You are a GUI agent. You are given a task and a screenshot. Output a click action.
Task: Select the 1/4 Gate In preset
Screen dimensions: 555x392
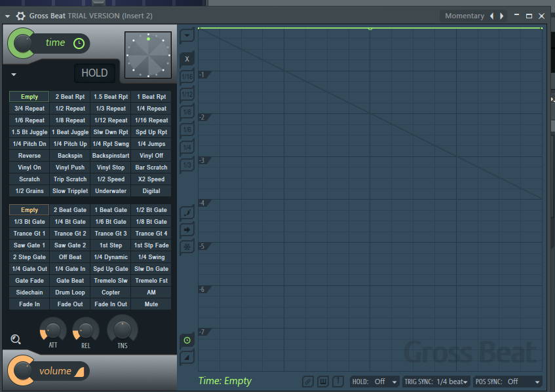pyautogui.click(x=70, y=269)
